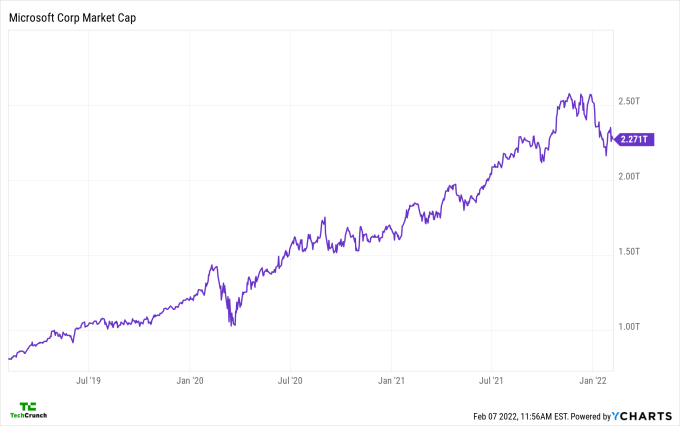Viewport: 680px width, 426px height.
Task: Click the Jul '19 date label
Action: (88, 380)
